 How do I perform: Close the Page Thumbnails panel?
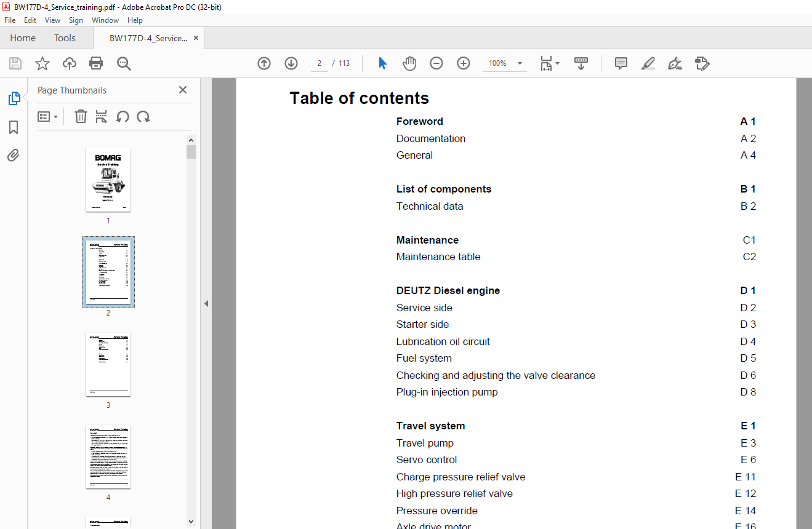pyautogui.click(x=183, y=90)
